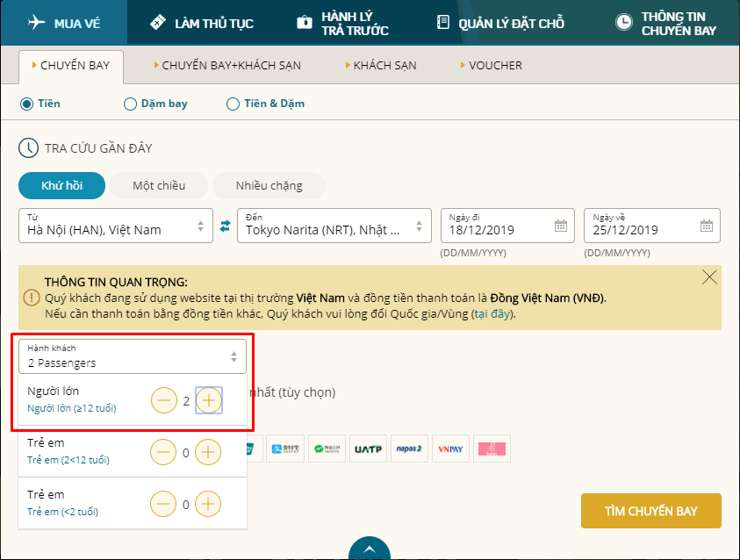740x560 pixels.
Task: Click the swap origin and destination arrows icon
Action: 225,226
